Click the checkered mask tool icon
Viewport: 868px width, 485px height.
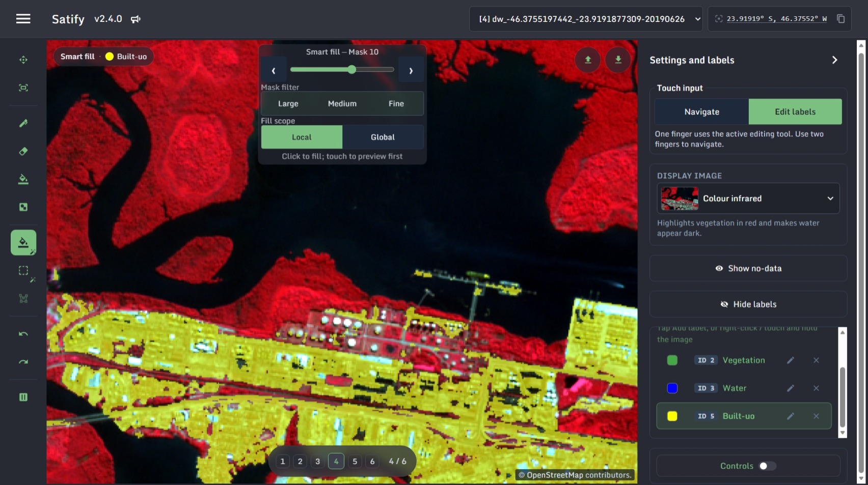point(23,207)
